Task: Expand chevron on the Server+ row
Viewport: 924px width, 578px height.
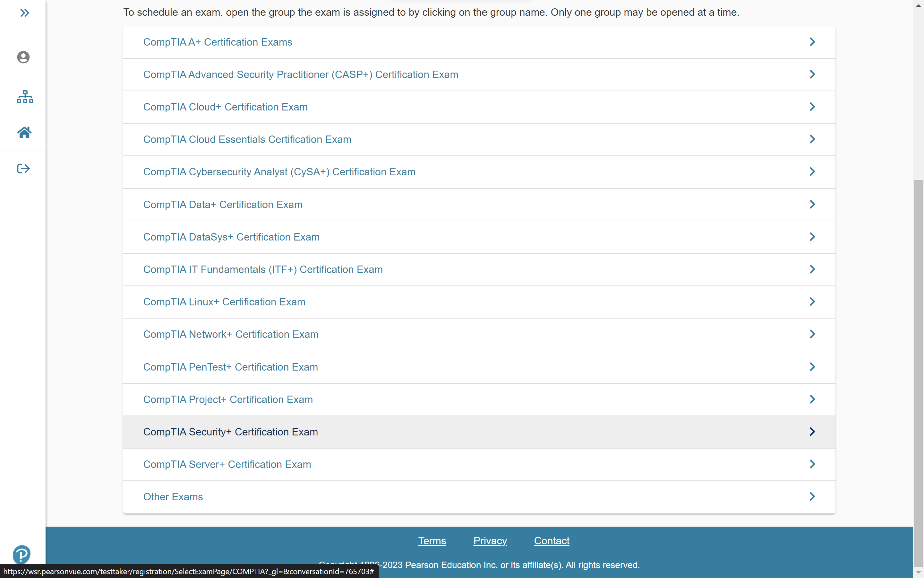Action: 812,464
